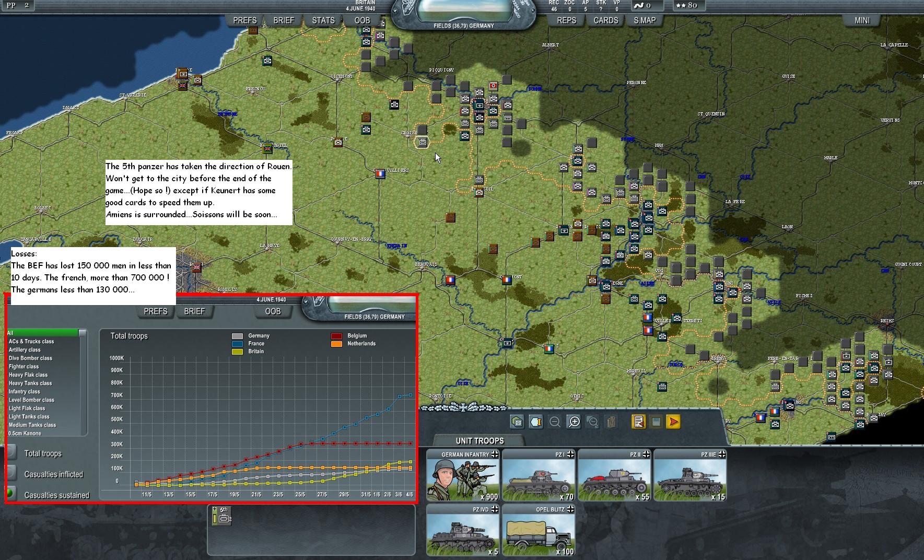Select '0.5cm Kanone' in the list

(43, 433)
